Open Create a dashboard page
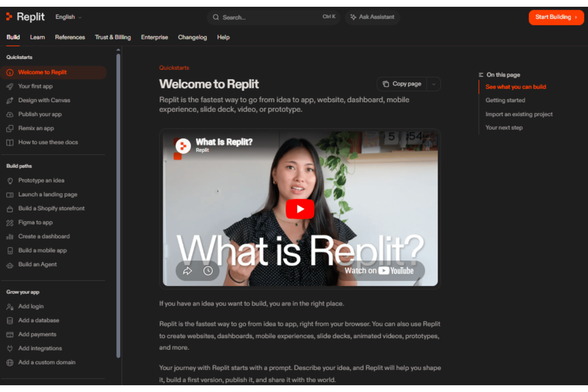Viewport: 588px width, 392px height. (x=44, y=237)
